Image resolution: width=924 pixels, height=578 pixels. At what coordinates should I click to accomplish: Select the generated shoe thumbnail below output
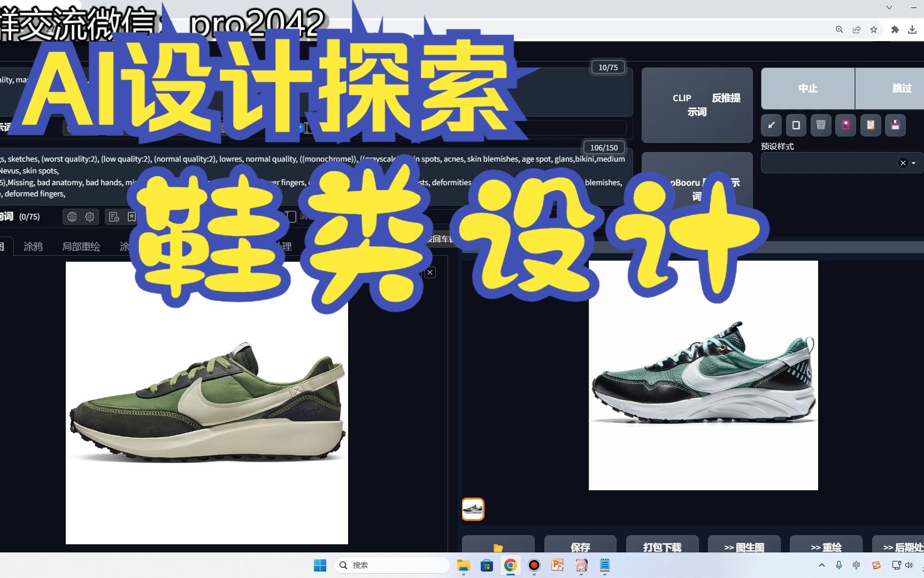[x=473, y=509]
